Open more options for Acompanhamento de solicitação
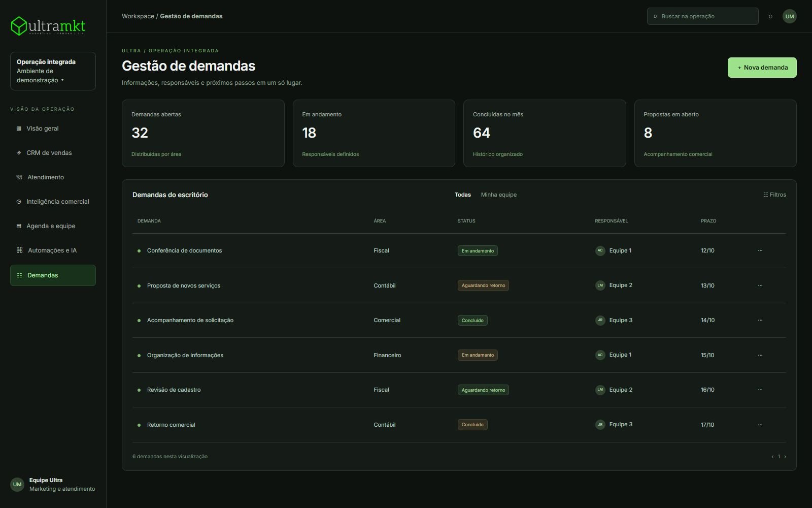 [760, 320]
